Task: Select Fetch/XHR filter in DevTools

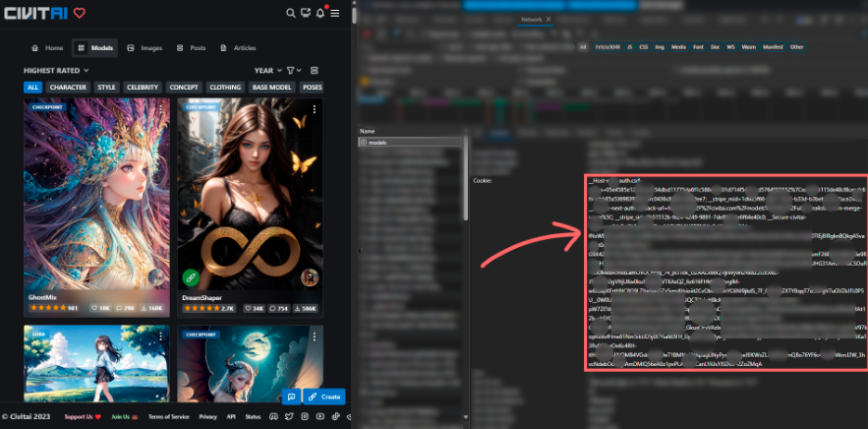Action: tap(608, 47)
